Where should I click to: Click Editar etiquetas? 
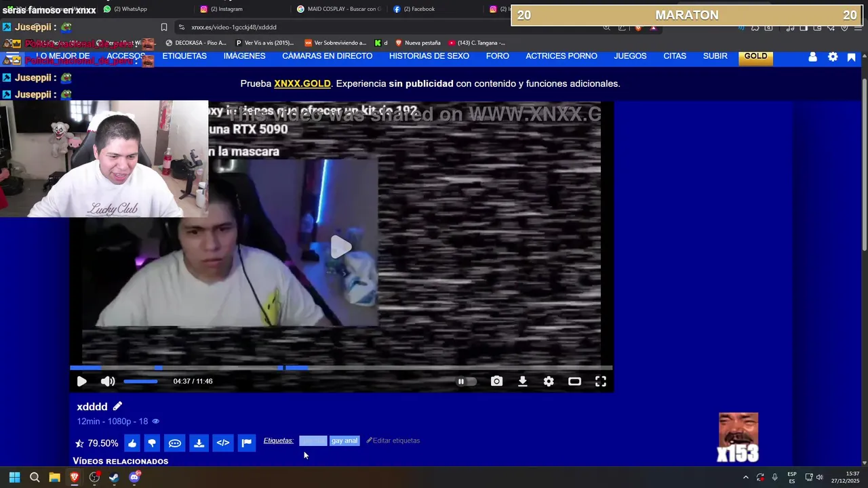(393, 441)
